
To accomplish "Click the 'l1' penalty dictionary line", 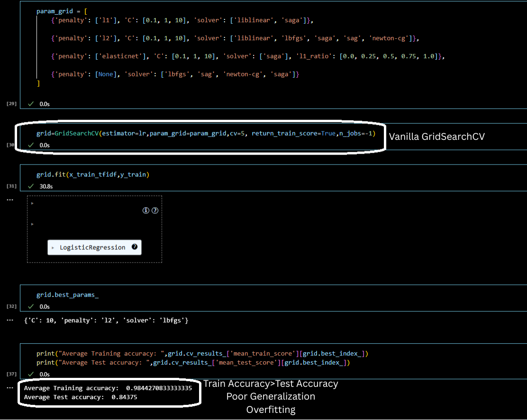I will 182,20.
